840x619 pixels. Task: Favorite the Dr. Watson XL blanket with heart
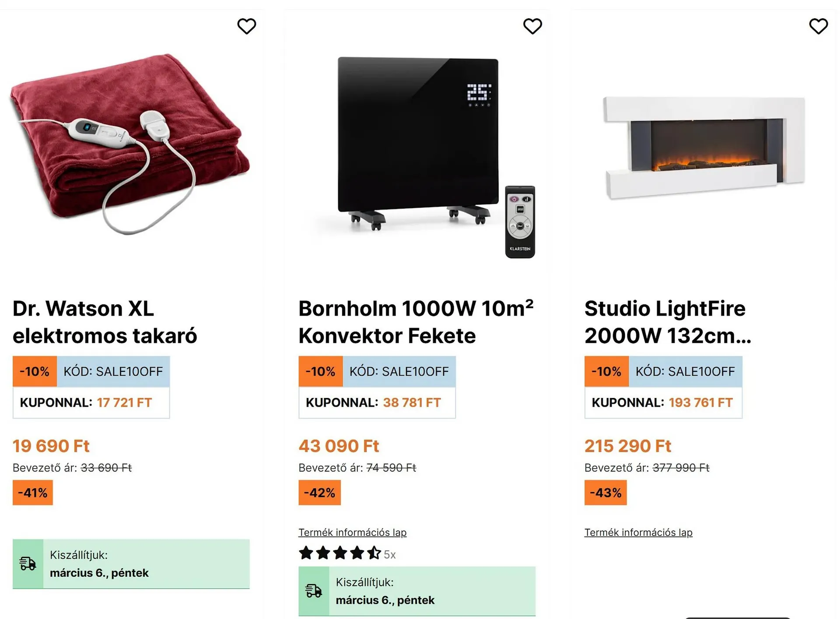tap(246, 26)
